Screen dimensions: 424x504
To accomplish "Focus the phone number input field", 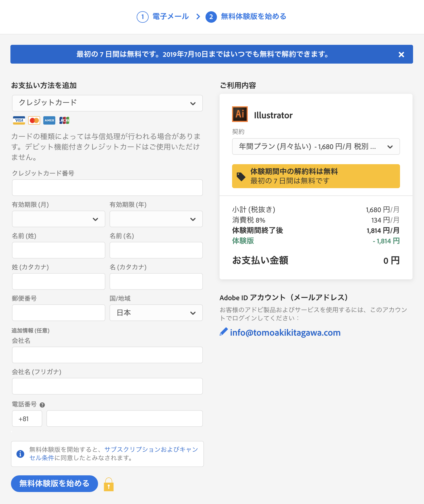I will point(125,419).
